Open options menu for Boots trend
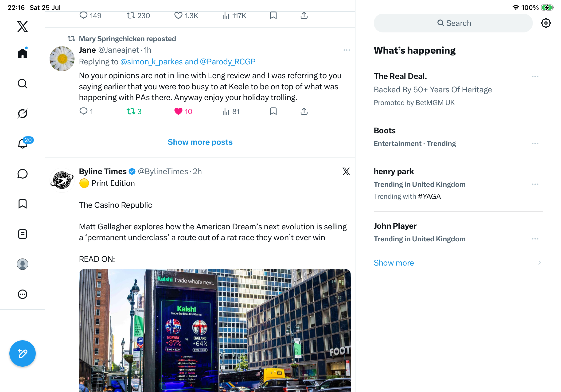This screenshot has height=392, width=561. [535, 143]
